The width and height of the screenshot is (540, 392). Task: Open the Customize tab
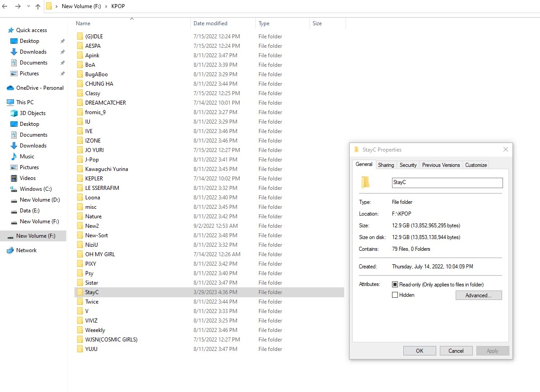476,165
